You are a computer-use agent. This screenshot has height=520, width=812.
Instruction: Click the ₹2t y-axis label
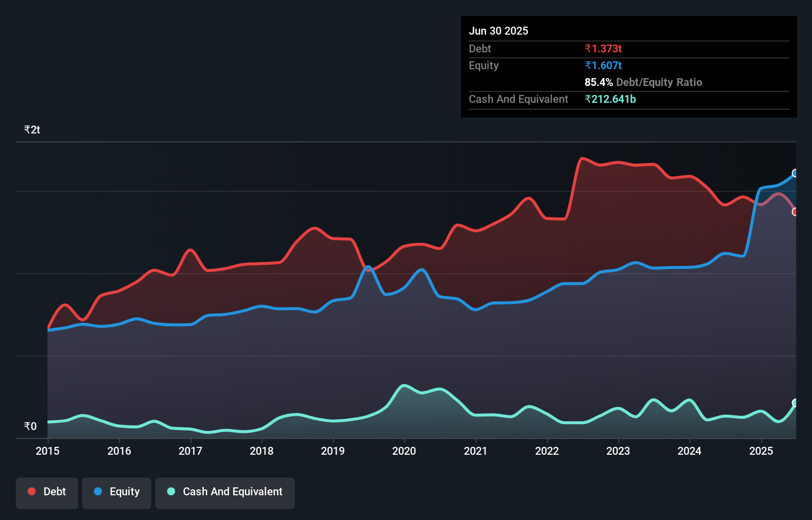32,130
